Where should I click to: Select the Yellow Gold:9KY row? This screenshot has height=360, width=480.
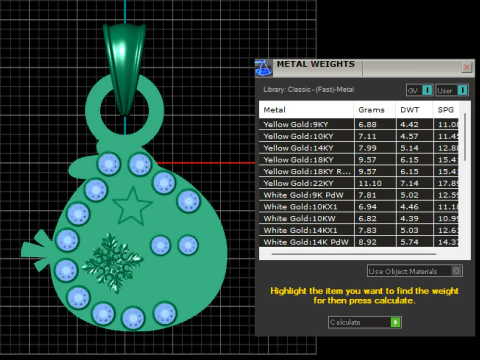click(359, 124)
